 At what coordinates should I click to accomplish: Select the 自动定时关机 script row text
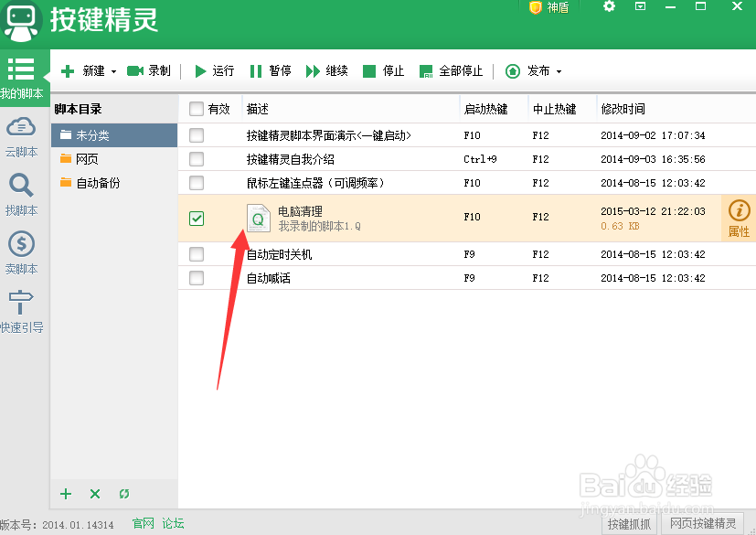279,254
